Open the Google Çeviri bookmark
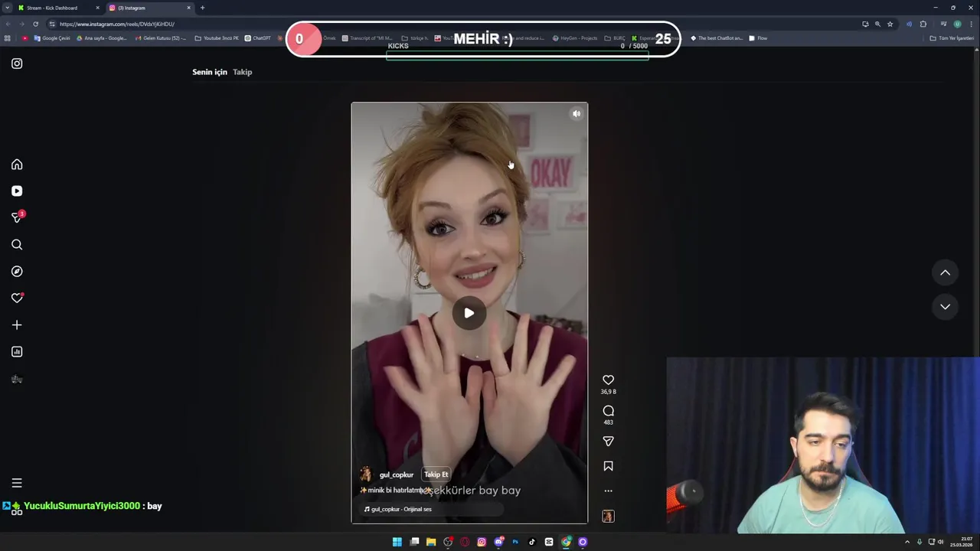The image size is (980, 551). click(x=52, y=38)
